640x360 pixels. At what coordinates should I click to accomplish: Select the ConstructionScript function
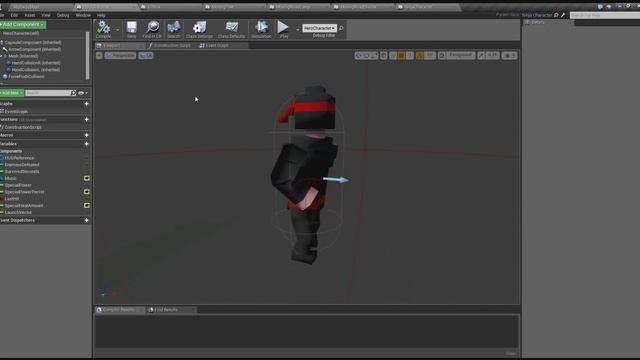pyautogui.click(x=23, y=127)
